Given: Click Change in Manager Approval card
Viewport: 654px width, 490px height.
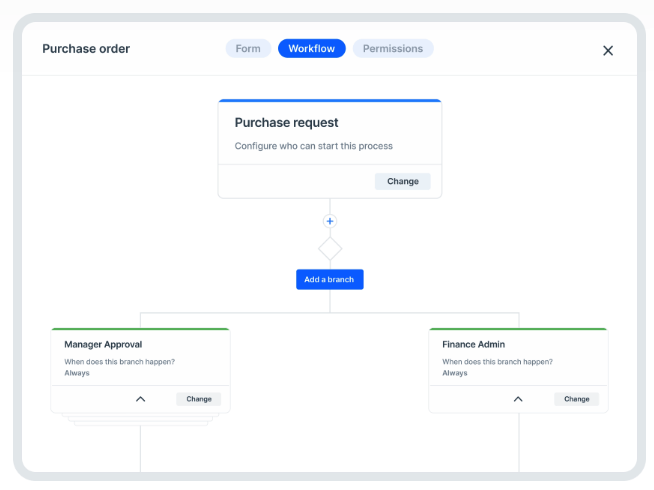Looking at the screenshot, I should 199,399.
